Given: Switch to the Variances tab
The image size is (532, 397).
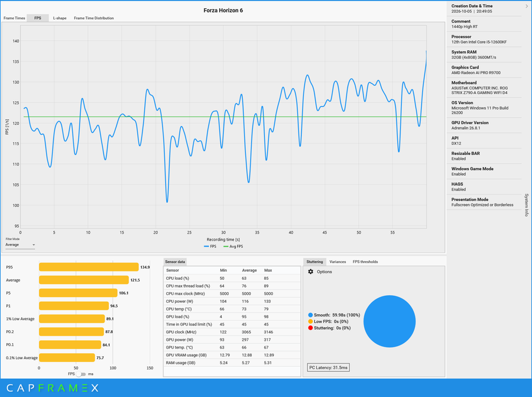Looking at the screenshot, I should (338, 262).
